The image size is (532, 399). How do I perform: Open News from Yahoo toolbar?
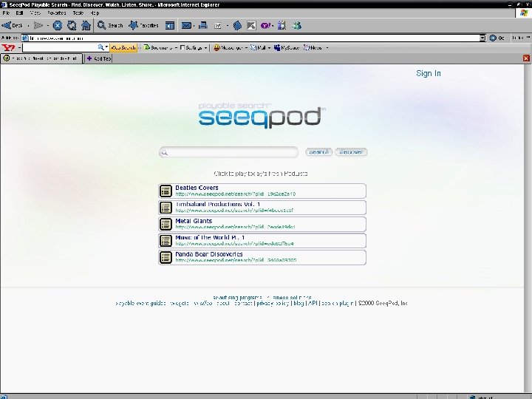pos(313,48)
